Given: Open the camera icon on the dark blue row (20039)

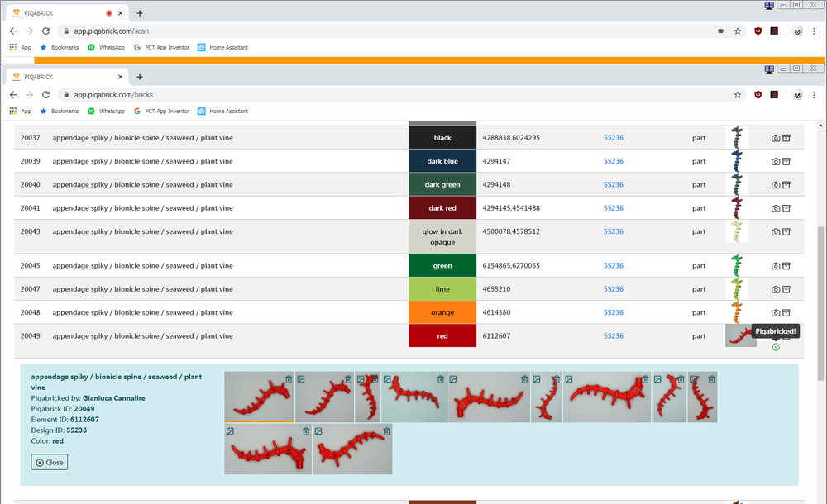Looking at the screenshot, I should pyautogui.click(x=776, y=161).
